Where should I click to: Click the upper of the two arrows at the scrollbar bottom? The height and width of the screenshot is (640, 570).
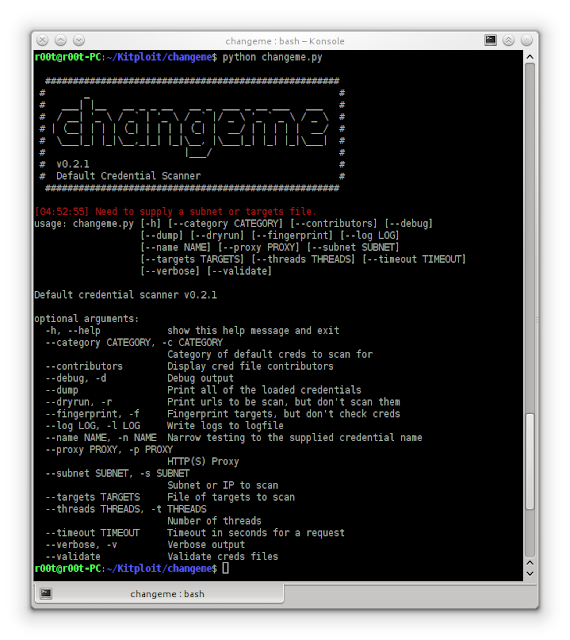(x=530, y=563)
